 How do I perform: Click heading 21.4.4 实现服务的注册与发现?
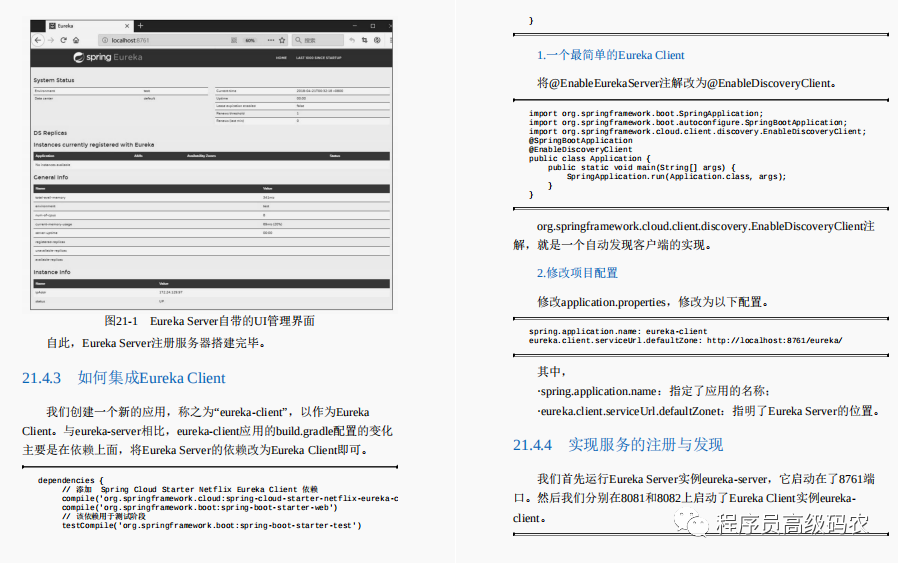(618, 445)
